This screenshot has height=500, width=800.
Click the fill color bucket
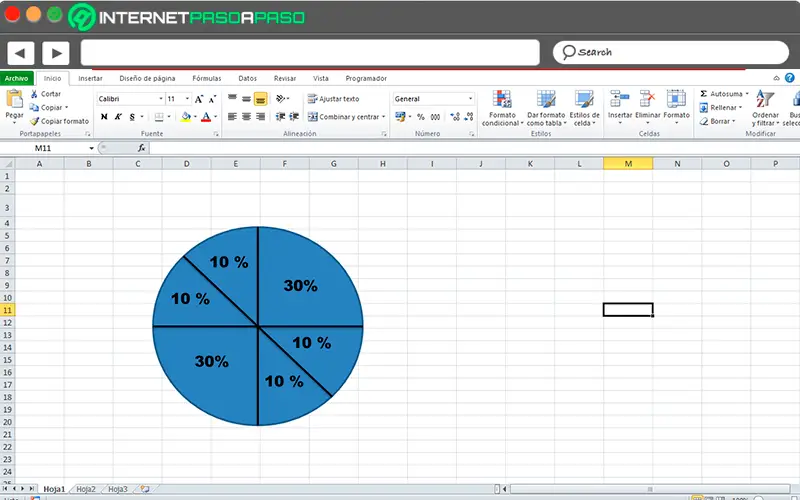(186, 117)
